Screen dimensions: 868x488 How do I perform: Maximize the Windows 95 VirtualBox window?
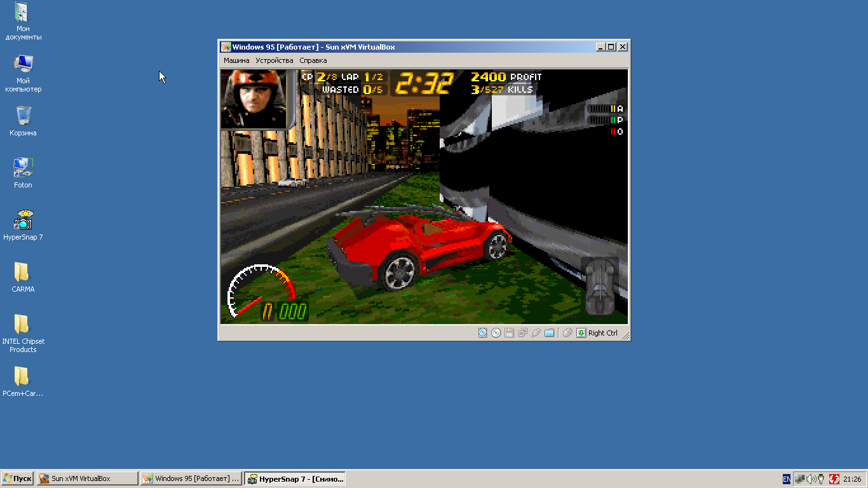tap(611, 47)
